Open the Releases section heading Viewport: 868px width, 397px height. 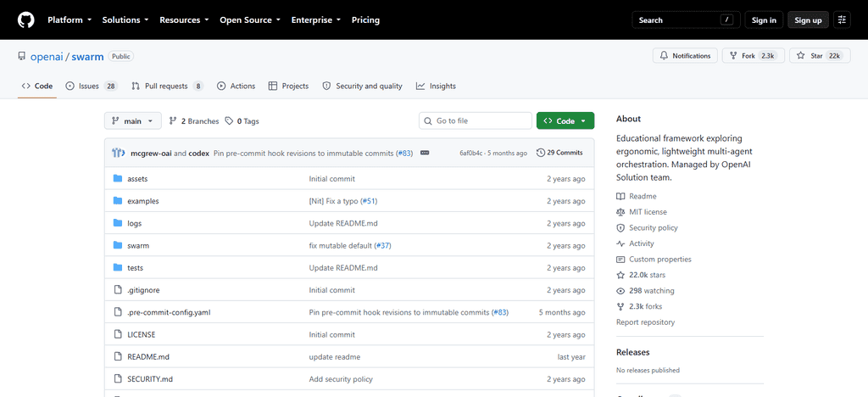[632, 352]
